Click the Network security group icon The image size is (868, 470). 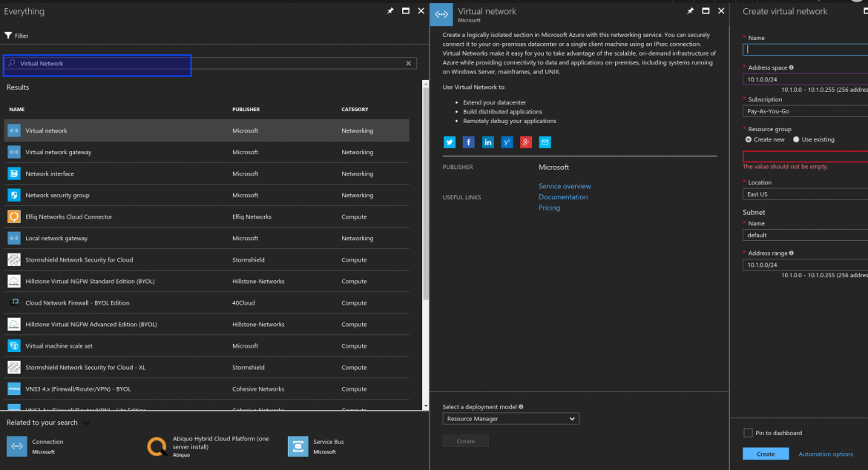(x=14, y=194)
